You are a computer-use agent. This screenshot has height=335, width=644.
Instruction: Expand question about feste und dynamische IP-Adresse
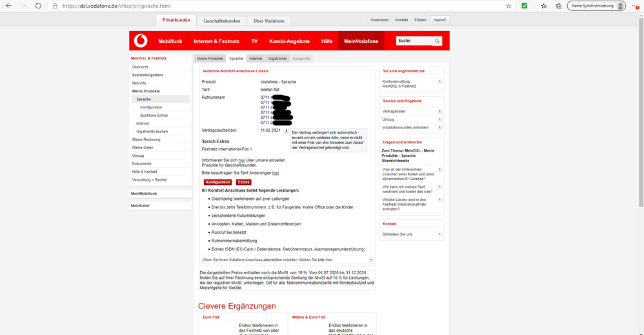(440, 169)
